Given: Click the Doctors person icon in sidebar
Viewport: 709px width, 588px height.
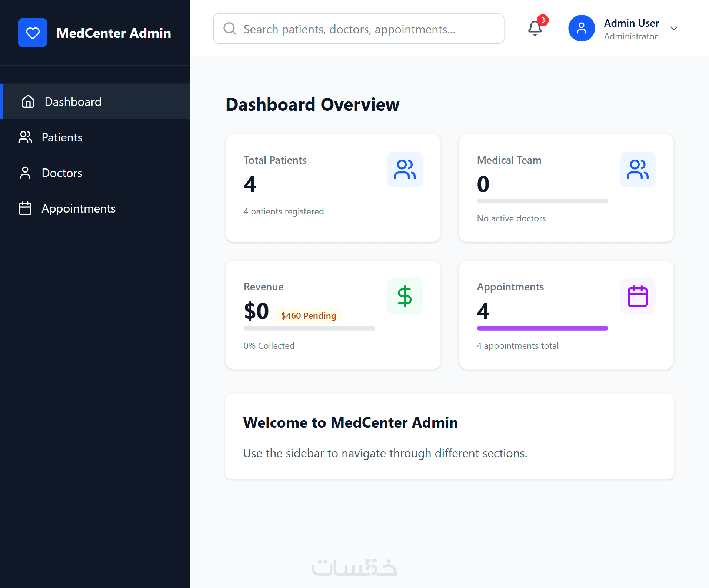Looking at the screenshot, I should pyautogui.click(x=25, y=173).
